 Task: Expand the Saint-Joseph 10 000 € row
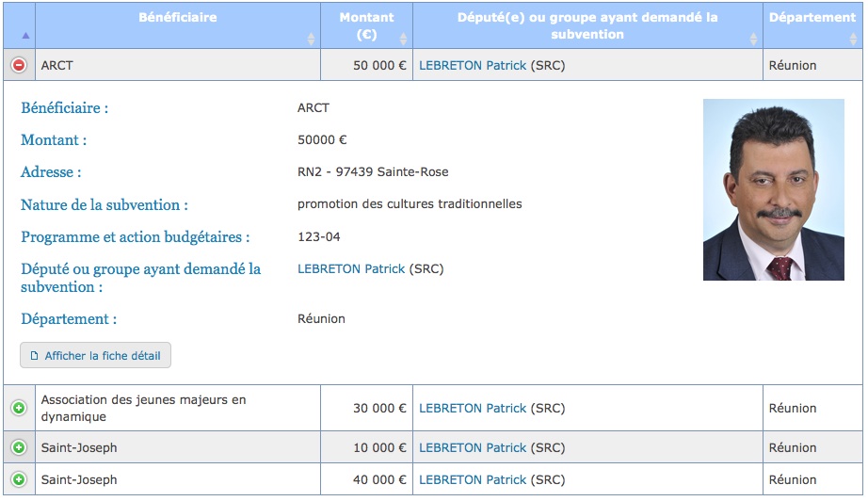[19, 447]
